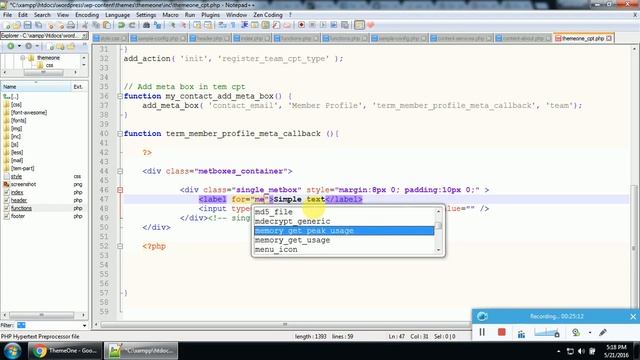Click the macro playback icon

[323, 25]
